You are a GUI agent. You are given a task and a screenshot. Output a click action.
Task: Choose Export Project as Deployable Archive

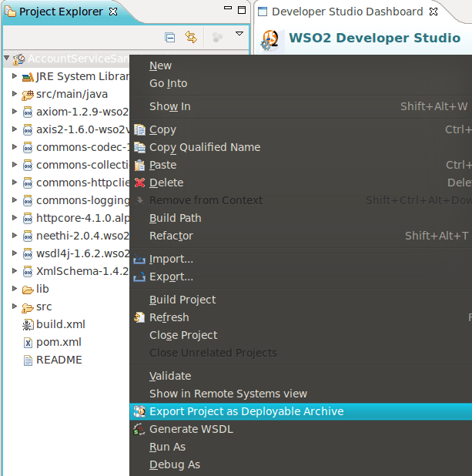[301, 411]
